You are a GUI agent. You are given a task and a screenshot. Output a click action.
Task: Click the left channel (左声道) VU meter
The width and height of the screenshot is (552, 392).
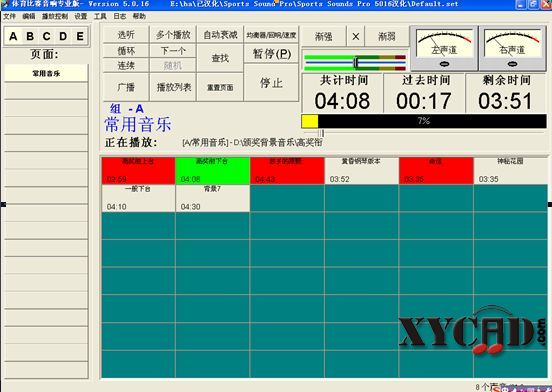(444, 48)
